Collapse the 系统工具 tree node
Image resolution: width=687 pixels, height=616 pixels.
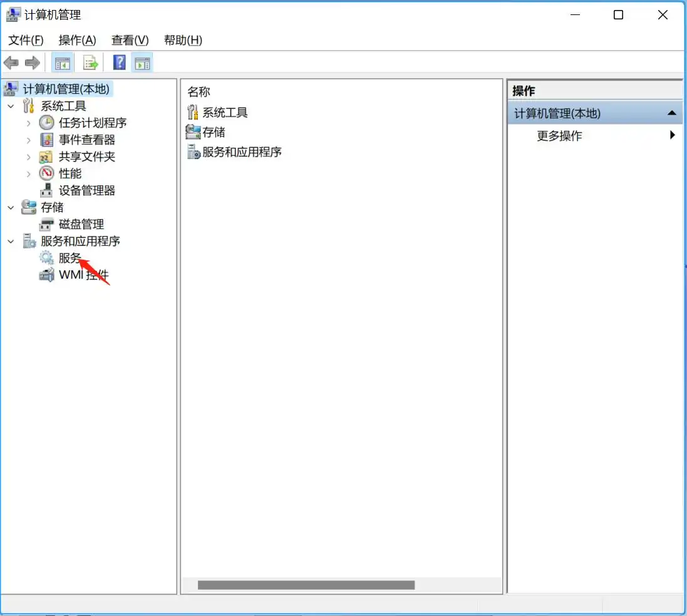click(10, 106)
